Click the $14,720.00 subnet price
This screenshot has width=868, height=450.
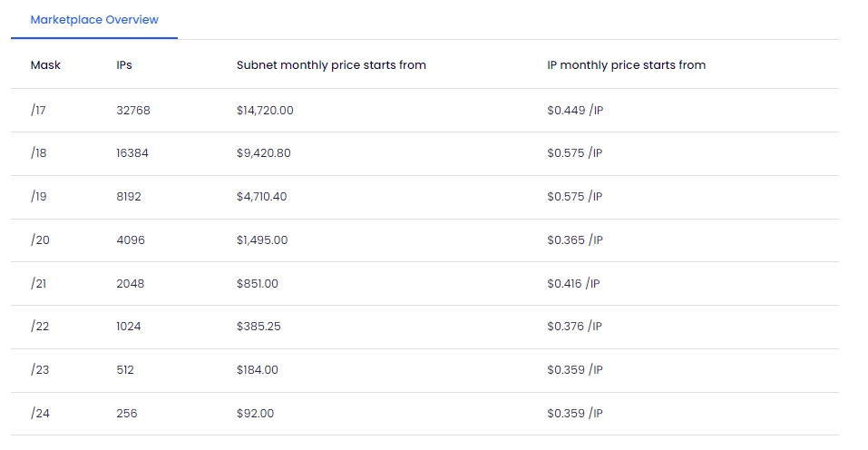[265, 110]
